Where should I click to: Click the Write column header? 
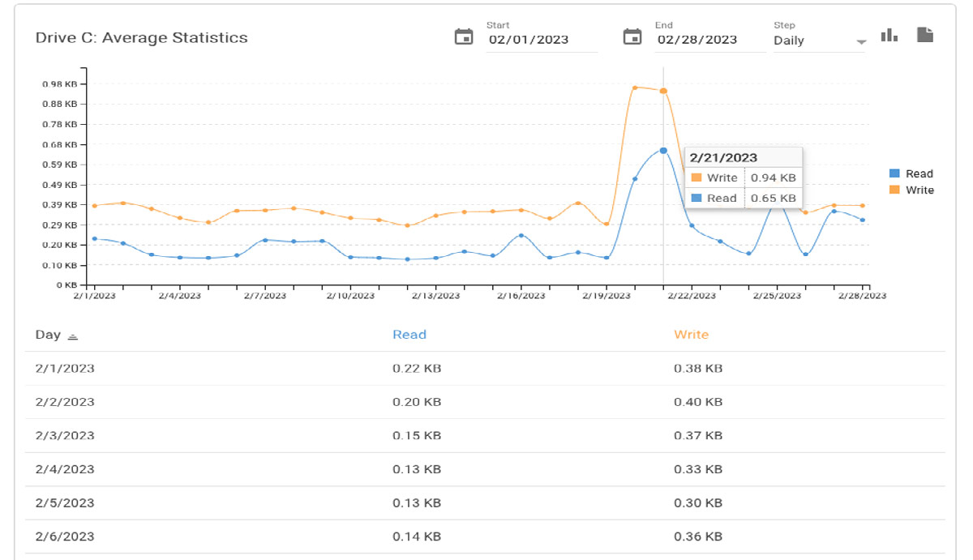[x=691, y=335]
